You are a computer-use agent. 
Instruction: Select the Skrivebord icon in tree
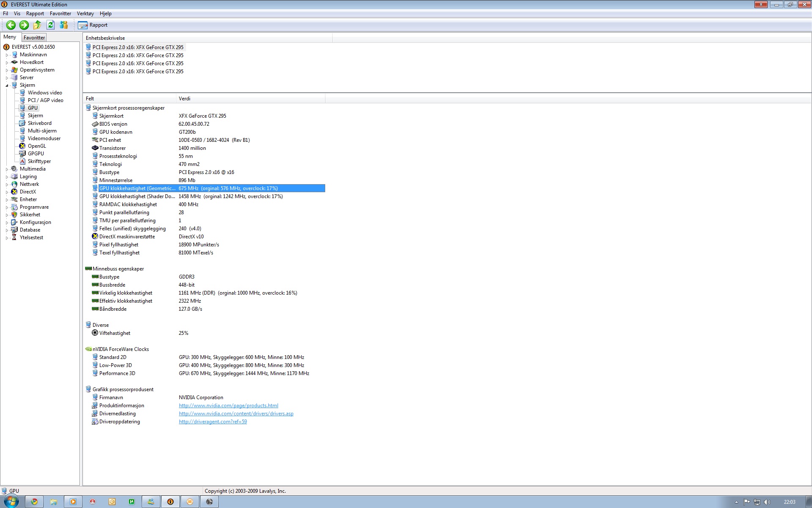click(x=22, y=123)
